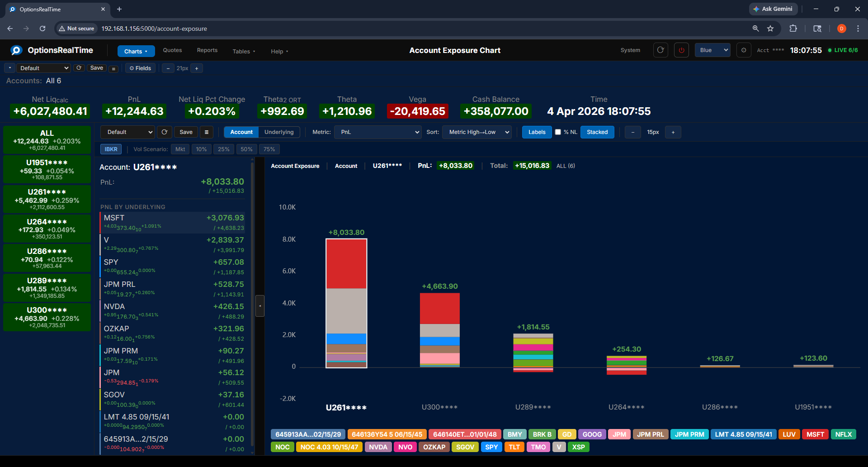Image resolution: width=868 pixels, height=467 pixels.
Task: Open the Charts menu
Action: 136,51
